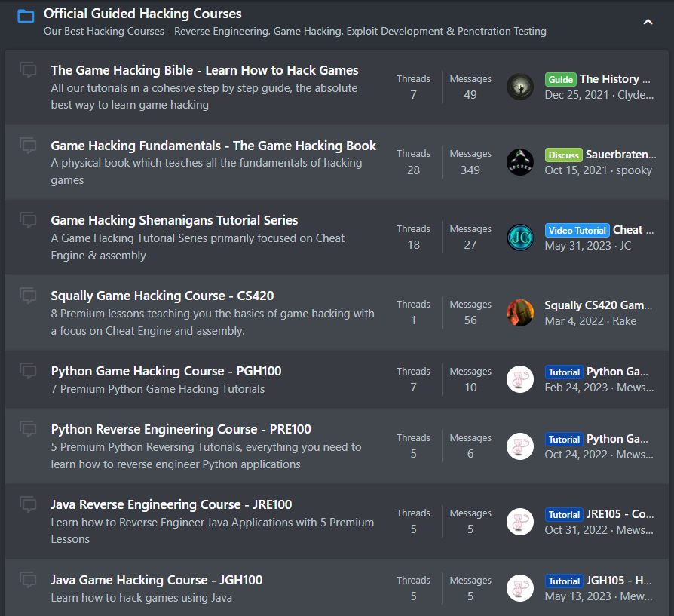Click messages count 56 in Squally row
The image size is (674, 616).
tap(470, 320)
